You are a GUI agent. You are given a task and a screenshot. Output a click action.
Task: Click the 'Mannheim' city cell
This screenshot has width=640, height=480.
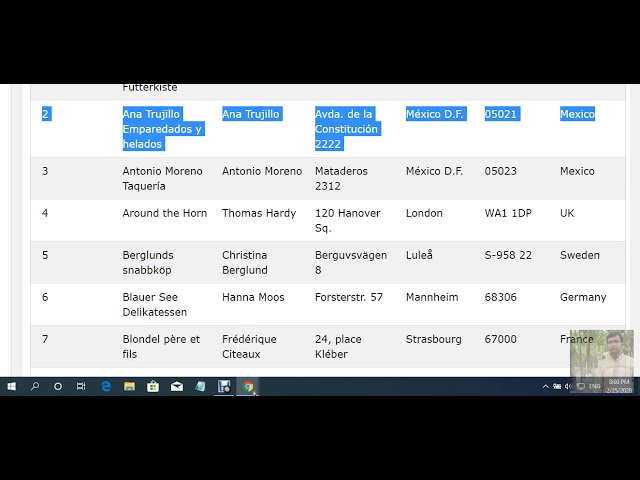(x=432, y=297)
